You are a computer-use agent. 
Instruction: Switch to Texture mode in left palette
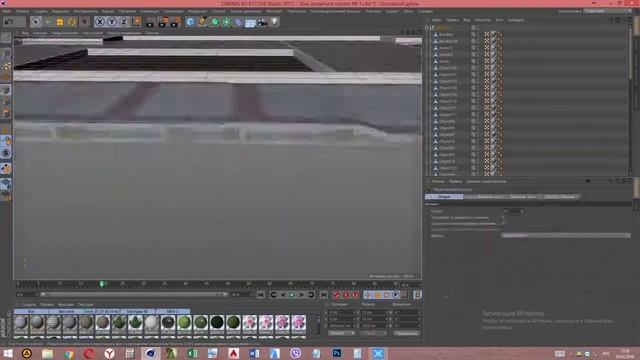coord(6,65)
